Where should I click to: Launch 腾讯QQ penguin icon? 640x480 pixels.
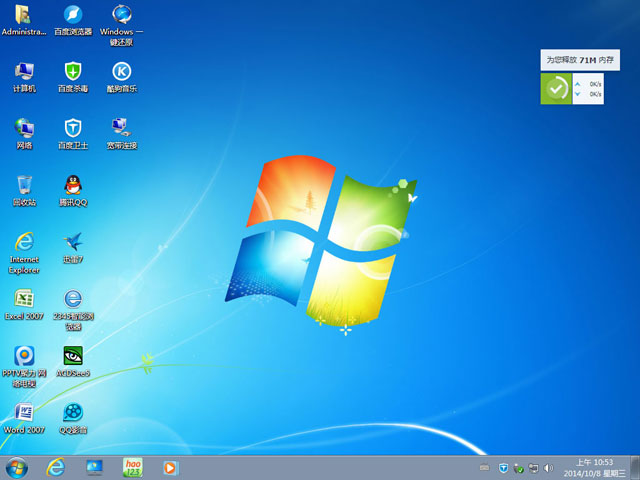(x=73, y=191)
